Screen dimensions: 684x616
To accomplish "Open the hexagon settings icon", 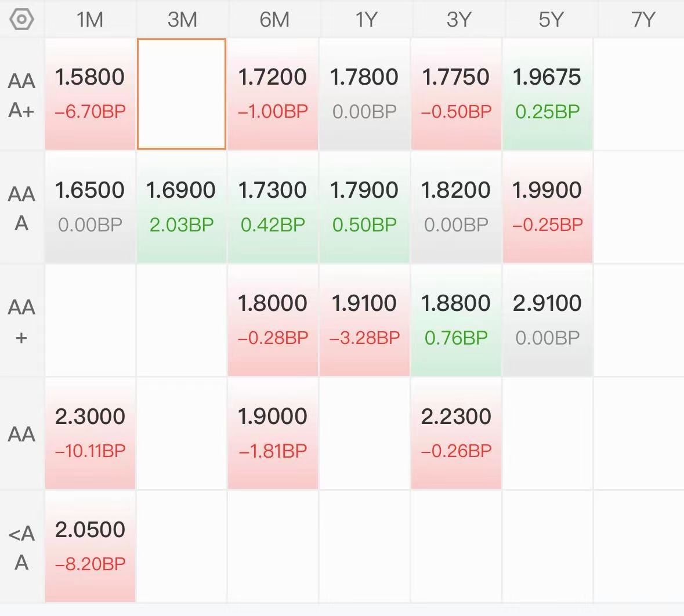I will coord(21,19).
